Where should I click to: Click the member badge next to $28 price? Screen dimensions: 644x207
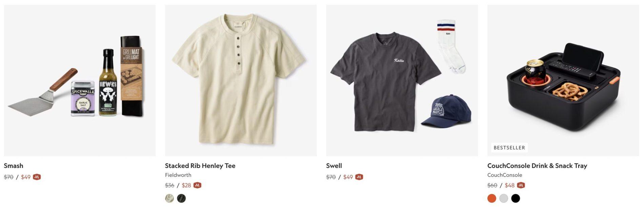197,185
